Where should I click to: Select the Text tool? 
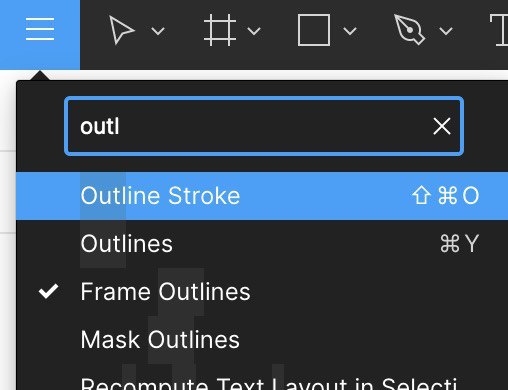500,30
